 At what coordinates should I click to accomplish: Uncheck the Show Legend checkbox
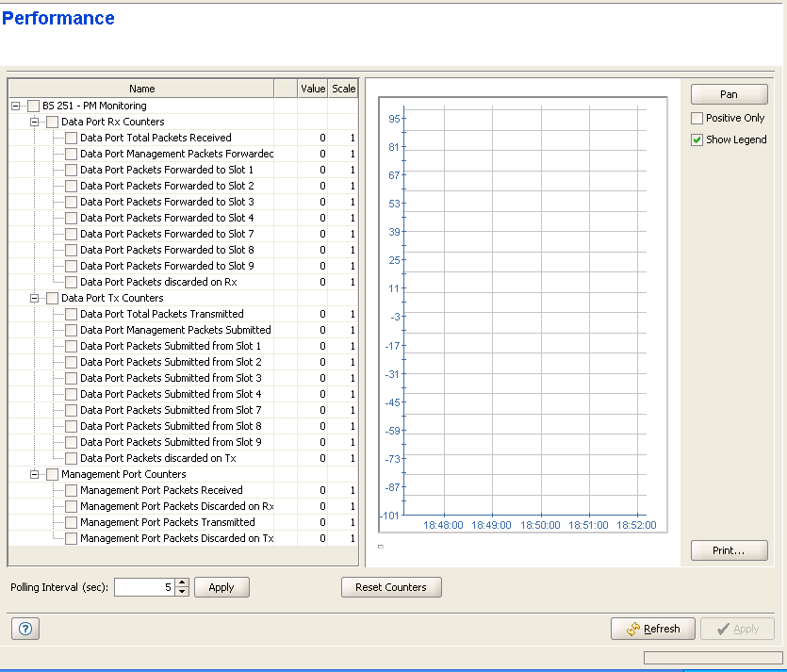coord(697,139)
